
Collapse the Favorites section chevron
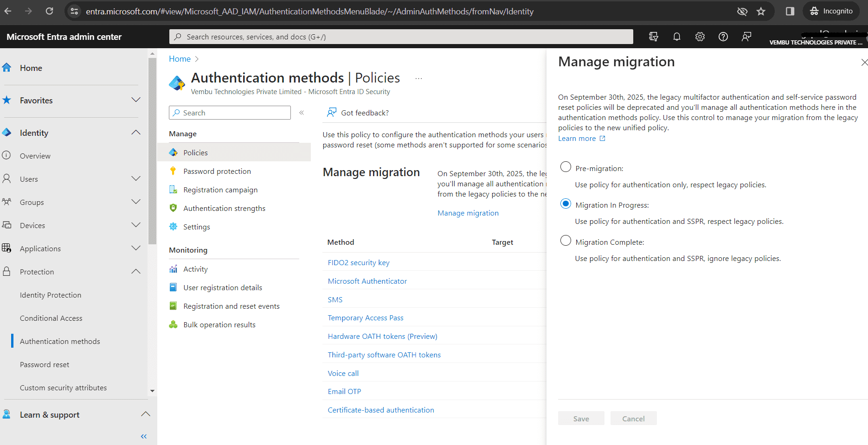[136, 100]
